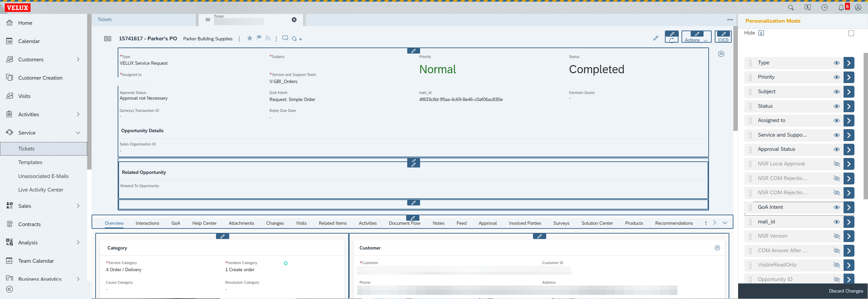The width and height of the screenshot is (868, 299).
Task: Switch to the Solution Center tab
Action: (x=597, y=223)
